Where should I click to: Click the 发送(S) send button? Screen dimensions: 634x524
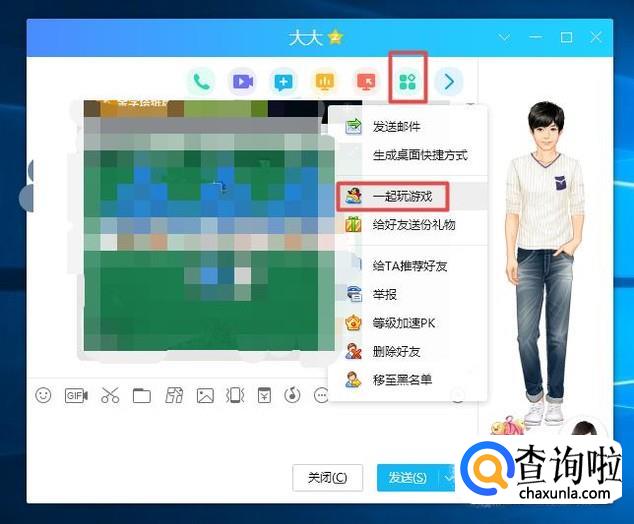(x=408, y=478)
